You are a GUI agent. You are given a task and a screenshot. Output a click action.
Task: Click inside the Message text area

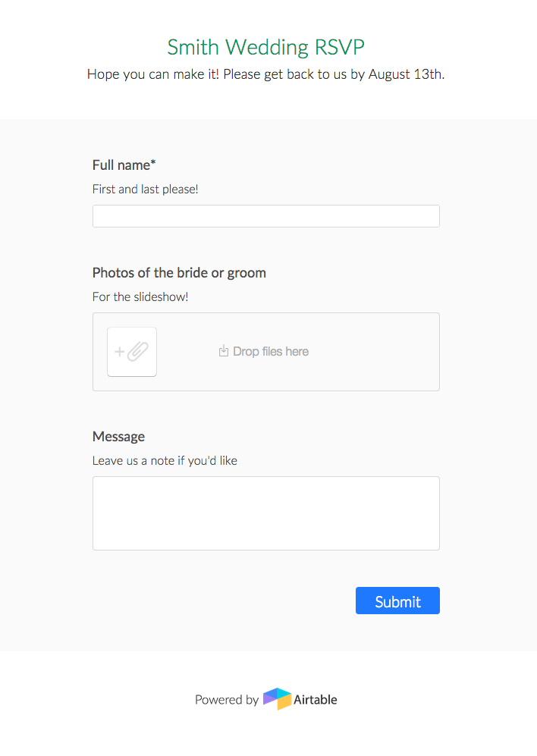(265, 513)
